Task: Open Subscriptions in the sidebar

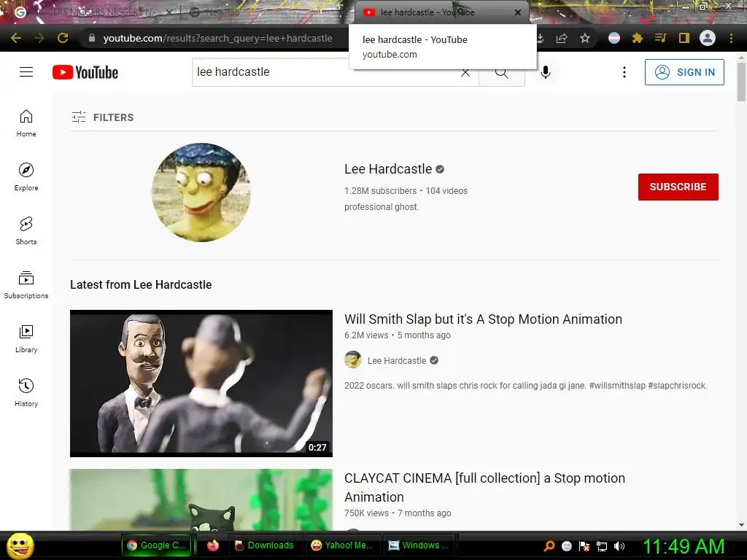Action: point(26,285)
